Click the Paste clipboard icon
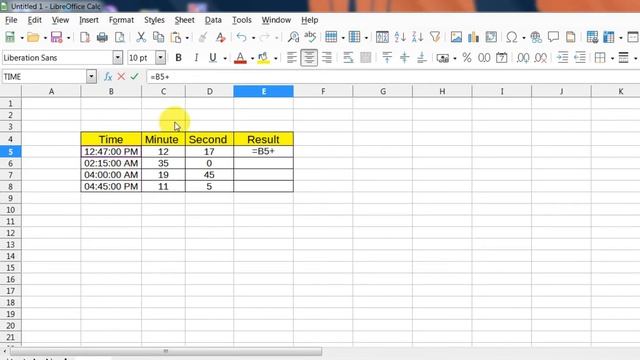Screen dimensions: 640x360 (x=176, y=37)
